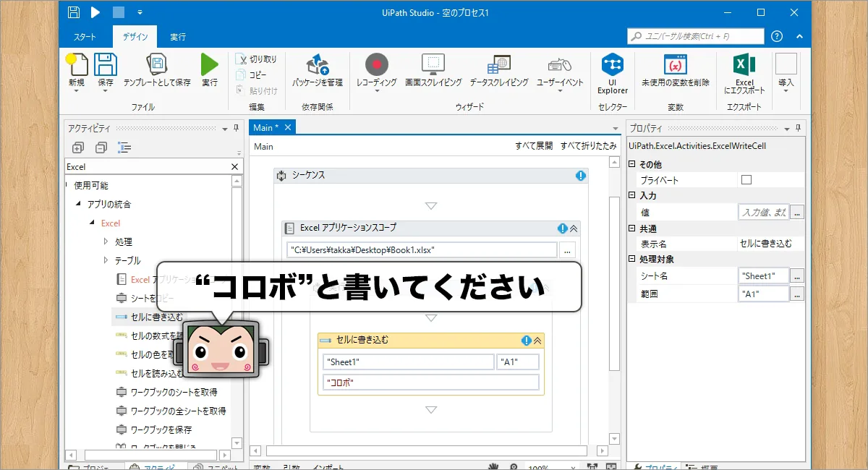Viewport: 868px width, 470px height.
Task: Open the quick access toolbar customize arrow
Action: click(x=140, y=12)
